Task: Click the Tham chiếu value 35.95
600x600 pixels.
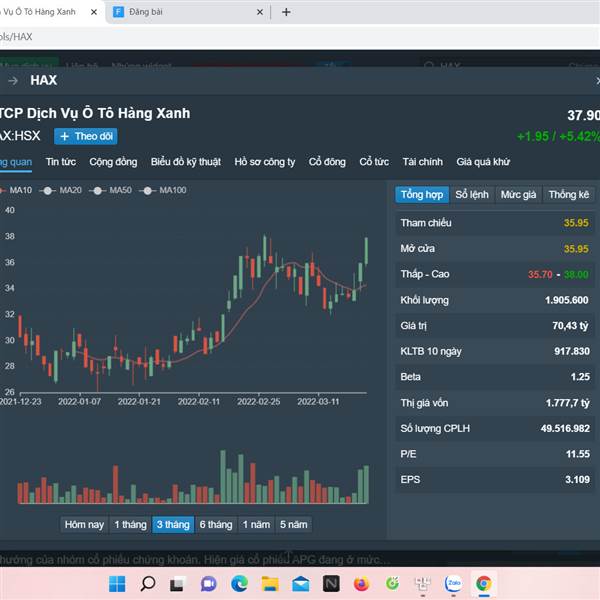Action: 576,223
